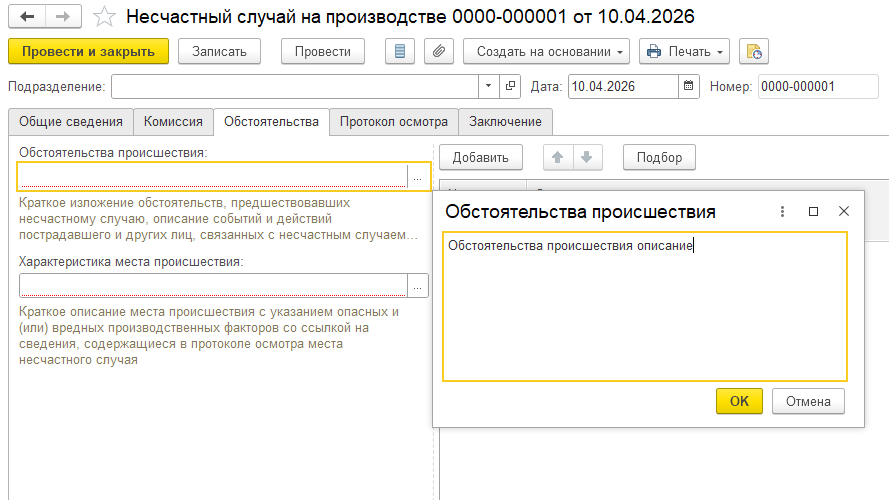
Task: Focus the Подразделение input field
Action: coord(295,86)
